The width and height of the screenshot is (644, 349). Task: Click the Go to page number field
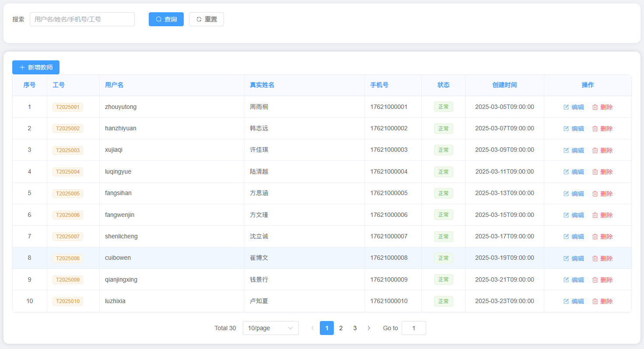click(414, 328)
